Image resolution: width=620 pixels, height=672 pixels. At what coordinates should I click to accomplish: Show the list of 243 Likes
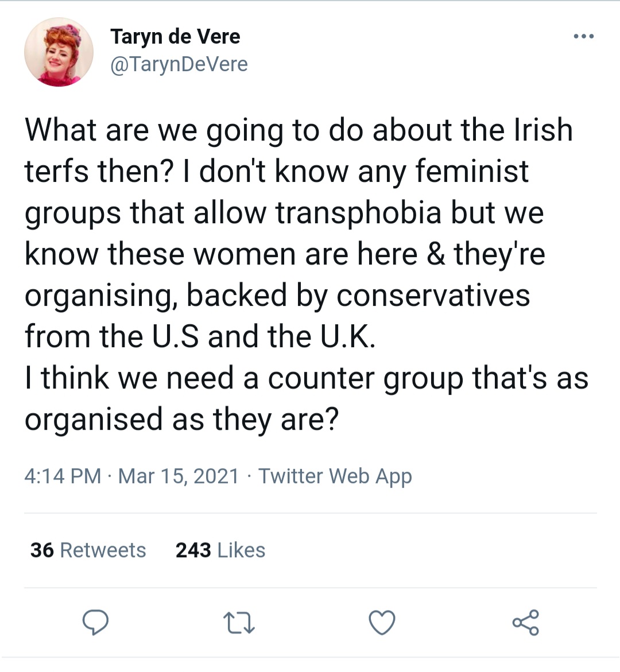220,550
